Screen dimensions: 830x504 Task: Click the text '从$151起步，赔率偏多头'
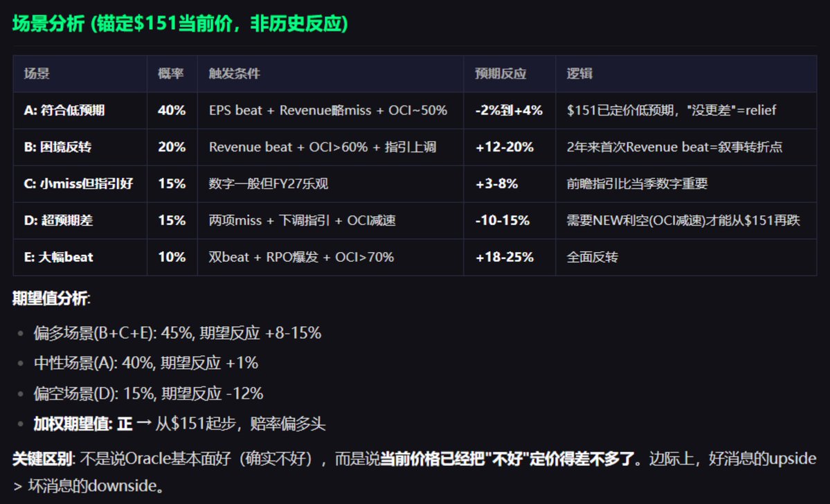pyautogui.click(x=240, y=424)
